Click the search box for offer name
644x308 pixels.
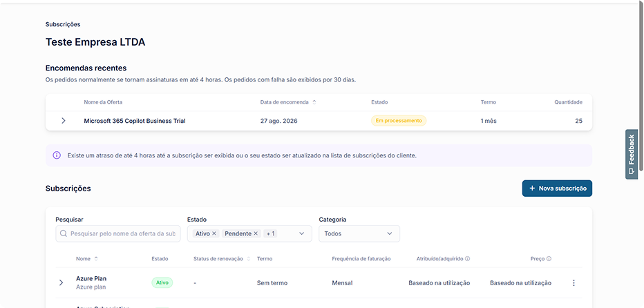(118, 233)
